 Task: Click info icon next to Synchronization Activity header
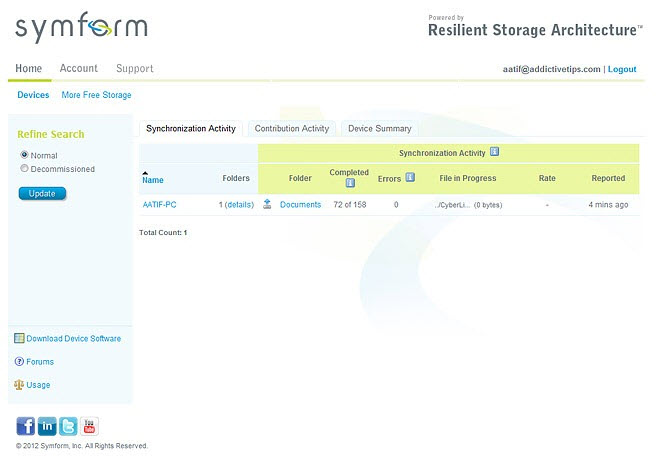495,152
